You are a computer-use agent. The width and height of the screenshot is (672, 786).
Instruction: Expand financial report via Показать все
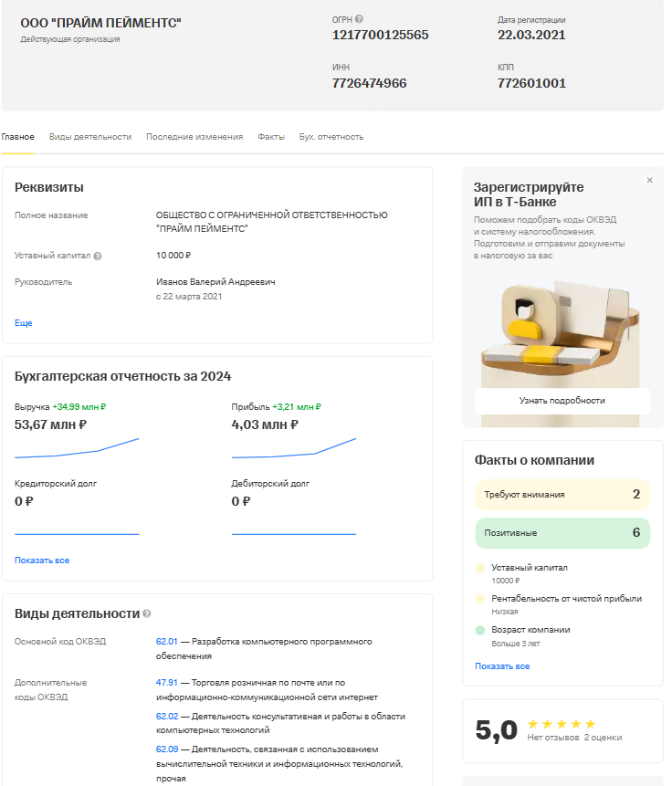pyautogui.click(x=42, y=561)
